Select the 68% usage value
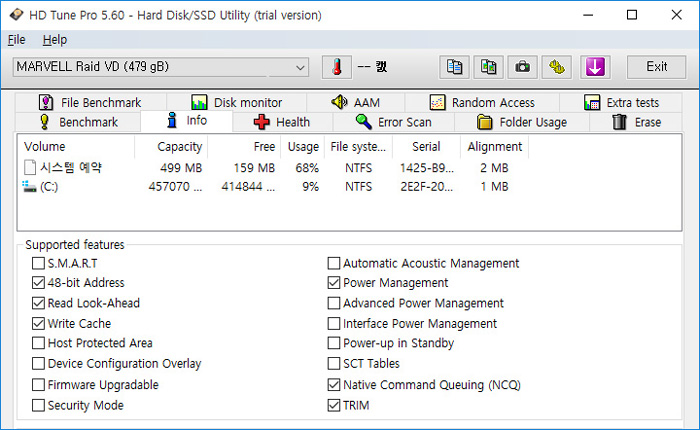The height and width of the screenshot is (430, 700). [x=307, y=168]
